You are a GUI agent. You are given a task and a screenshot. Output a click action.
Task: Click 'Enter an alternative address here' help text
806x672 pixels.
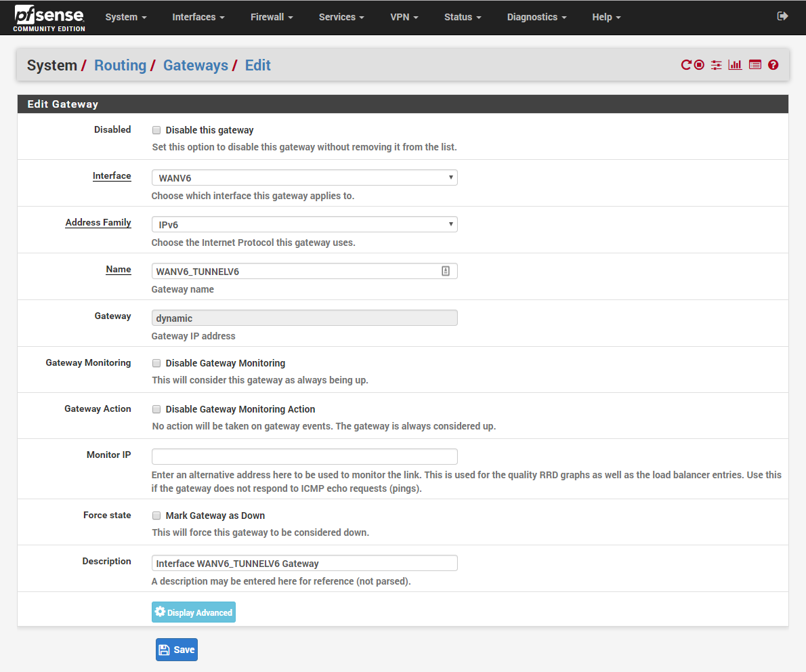click(x=466, y=481)
